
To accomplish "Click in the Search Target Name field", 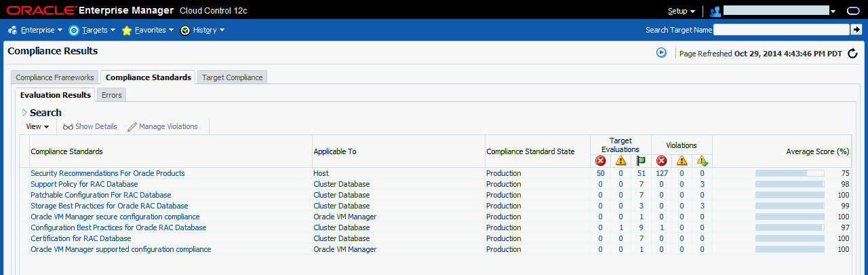I will tap(781, 30).
